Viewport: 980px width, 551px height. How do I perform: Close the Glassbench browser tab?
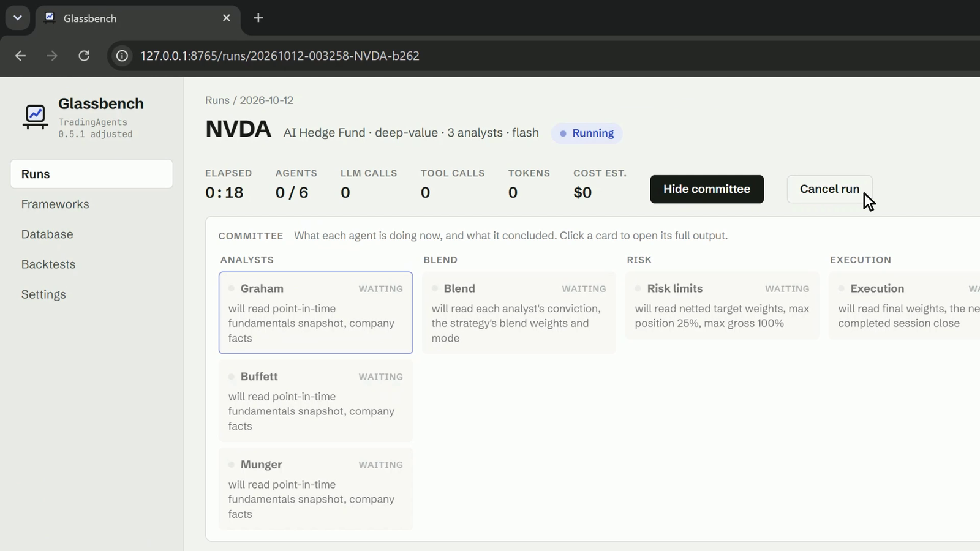click(227, 18)
